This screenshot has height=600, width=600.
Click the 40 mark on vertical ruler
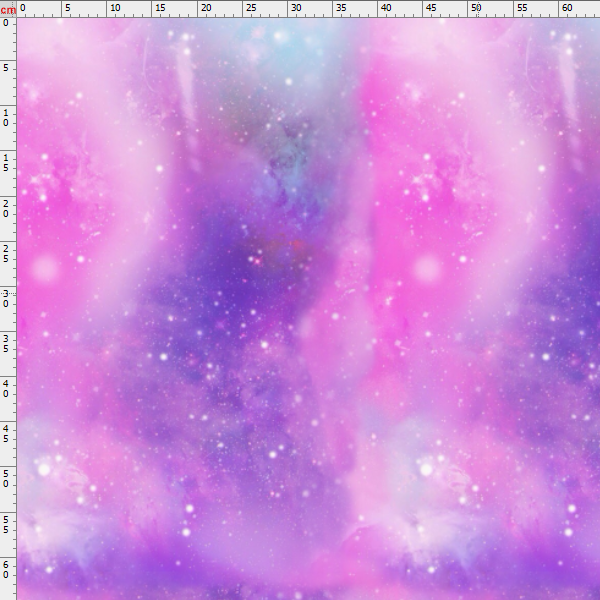tap(6, 389)
